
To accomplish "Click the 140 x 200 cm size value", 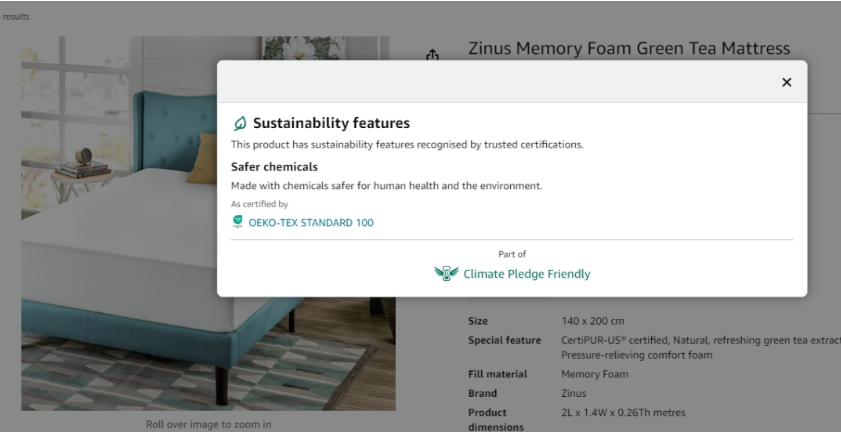I will 592,321.
